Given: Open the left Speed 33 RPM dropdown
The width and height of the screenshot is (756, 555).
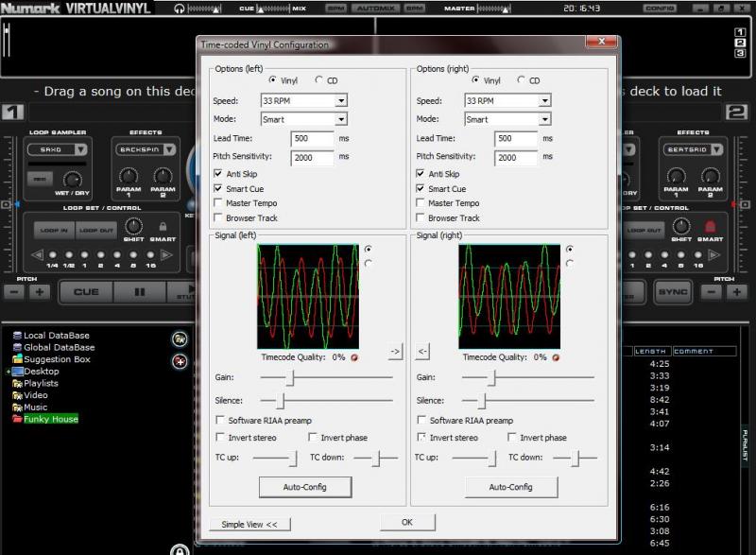Looking at the screenshot, I should click(x=341, y=101).
